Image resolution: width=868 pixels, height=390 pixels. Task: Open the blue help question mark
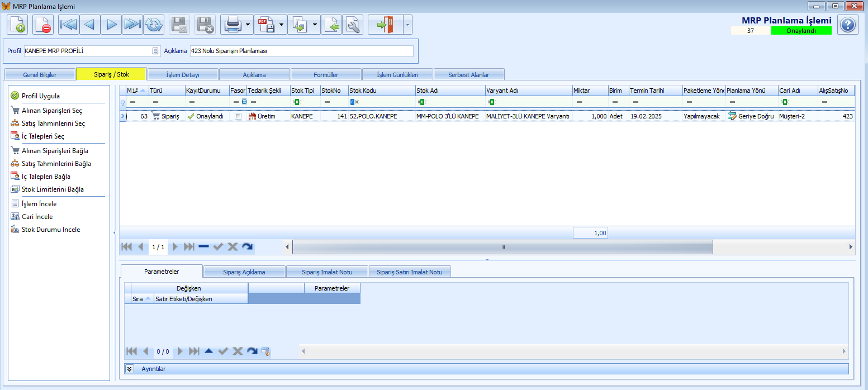(848, 25)
